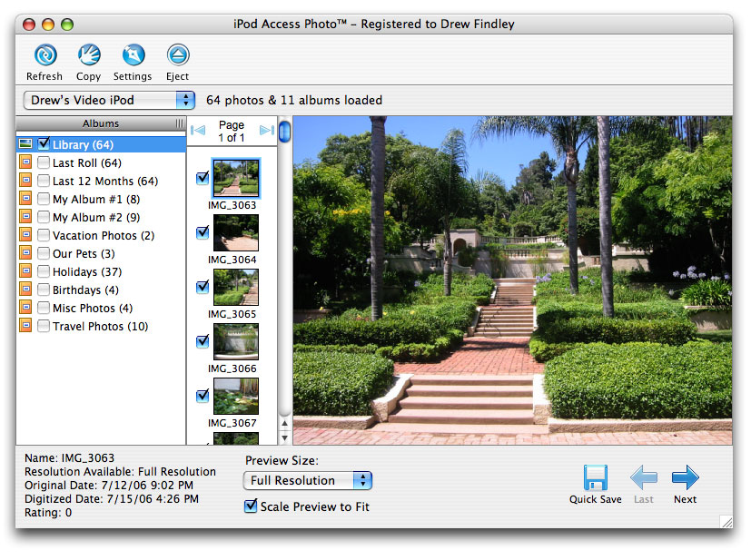The width and height of the screenshot is (751, 560).
Task: Check the My Album #1 checkbox
Action: [44, 199]
